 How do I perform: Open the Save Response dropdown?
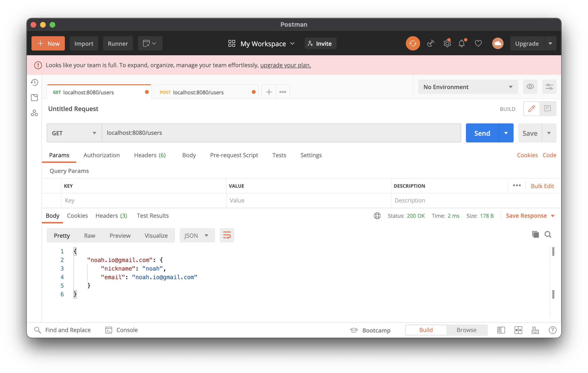(x=530, y=216)
